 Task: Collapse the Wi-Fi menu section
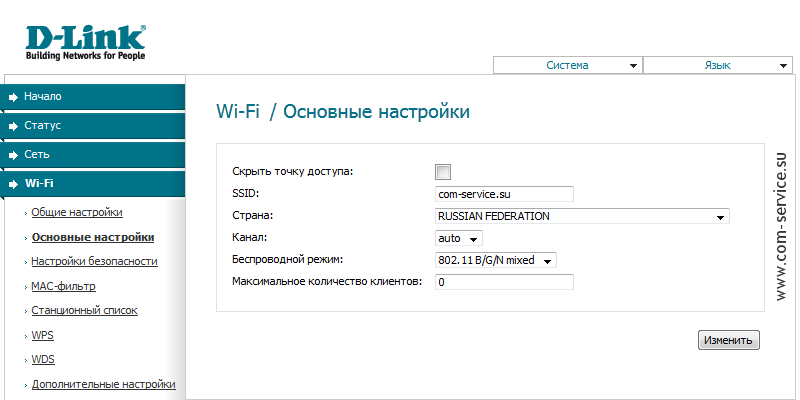[x=92, y=183]
